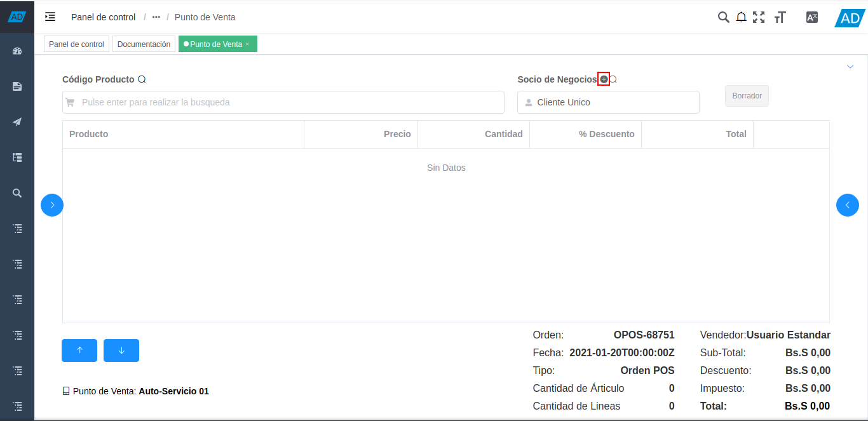Switch to Documentación tab

[144, 44]
